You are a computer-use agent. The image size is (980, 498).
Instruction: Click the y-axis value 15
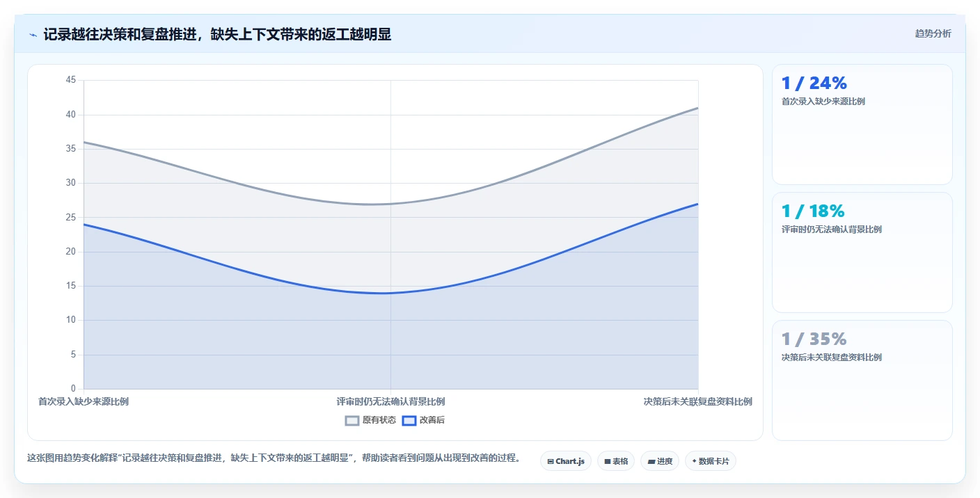(71, 286)
